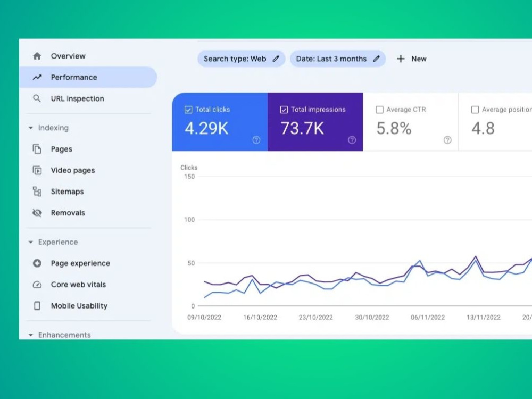The width and height of the screenshot is (532, 399).
Task: Click the 23/10/2022 date label
Action: 316,318
